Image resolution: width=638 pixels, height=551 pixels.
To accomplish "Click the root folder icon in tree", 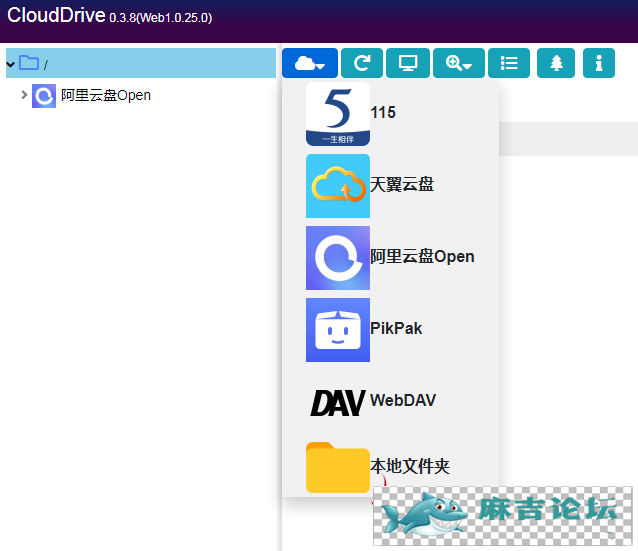I will coord(29,63).
